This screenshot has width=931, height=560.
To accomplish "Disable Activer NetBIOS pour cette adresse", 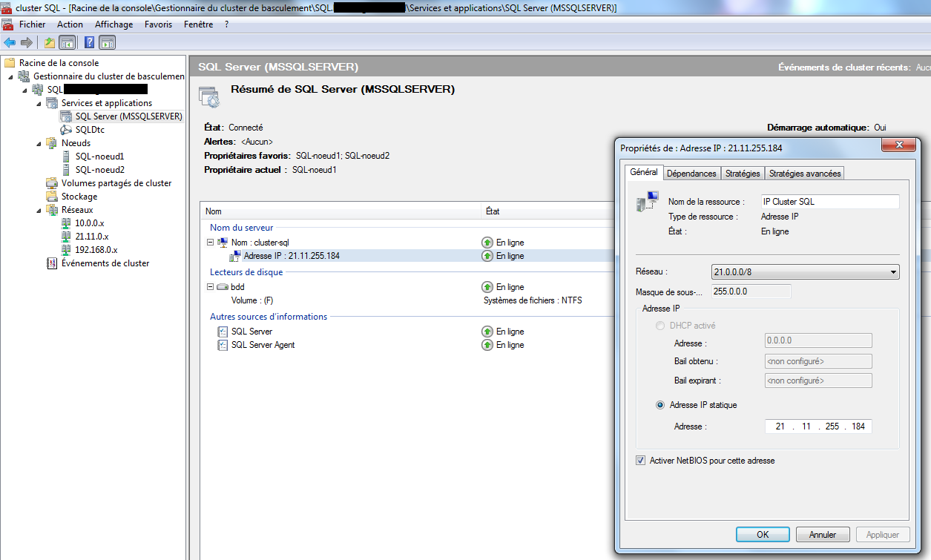I will coord(641,461).
